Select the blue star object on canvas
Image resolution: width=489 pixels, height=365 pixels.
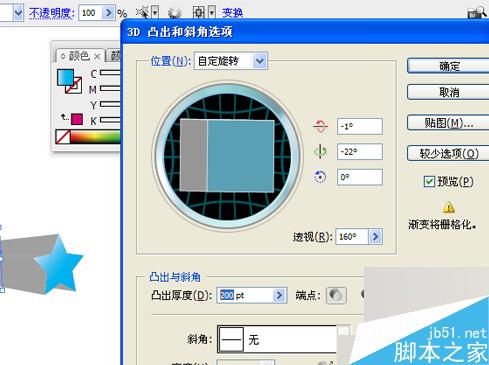click(59, 263)
